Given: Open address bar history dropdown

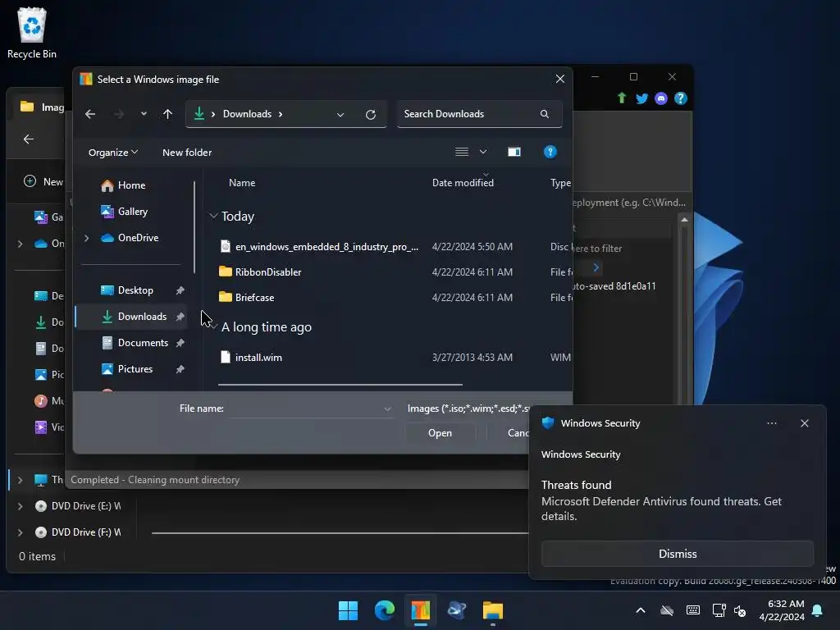Looking at the screenshot, I should 340,115.
